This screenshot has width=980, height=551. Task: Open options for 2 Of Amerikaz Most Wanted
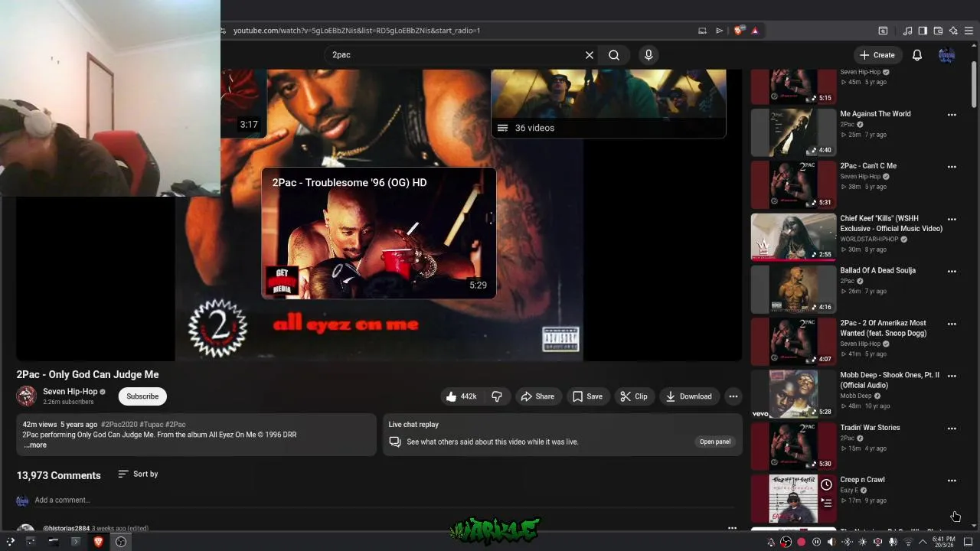tap(952, 324)
